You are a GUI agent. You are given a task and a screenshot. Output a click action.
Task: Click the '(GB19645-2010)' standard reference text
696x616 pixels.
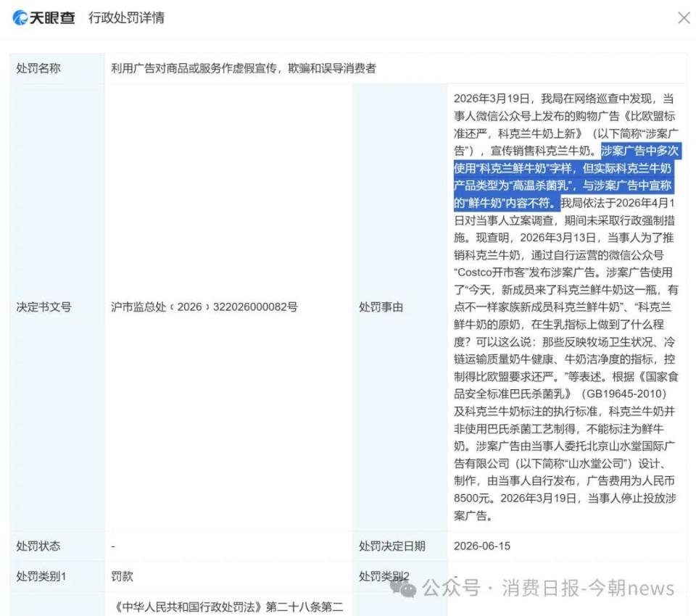[624, 394]
